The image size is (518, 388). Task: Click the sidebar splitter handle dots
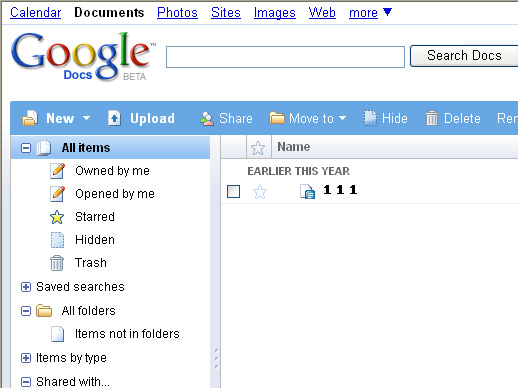[216, 358]
